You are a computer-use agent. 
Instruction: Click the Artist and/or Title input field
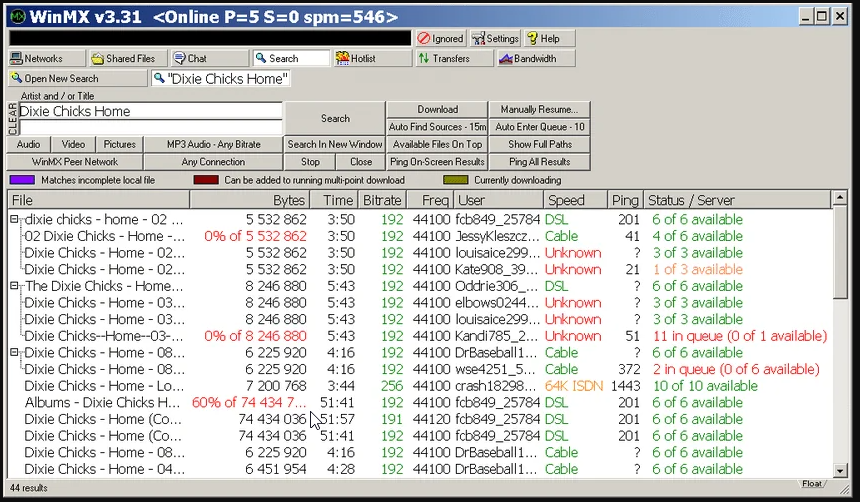click(x=150, y=112)
